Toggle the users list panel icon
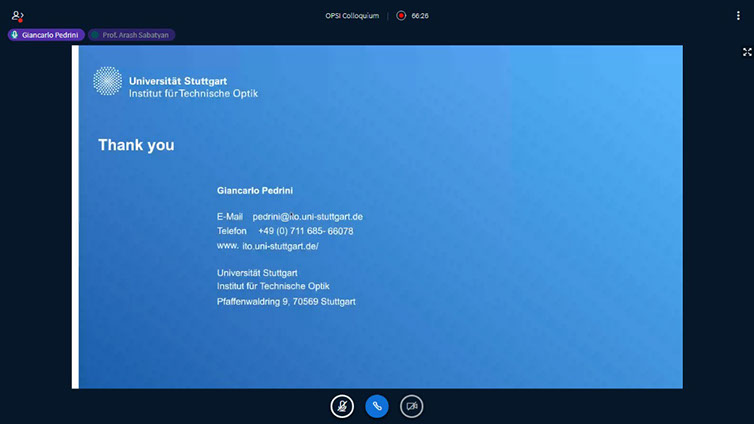The height and width of the screenshot is (424, 754). [17, 16]
